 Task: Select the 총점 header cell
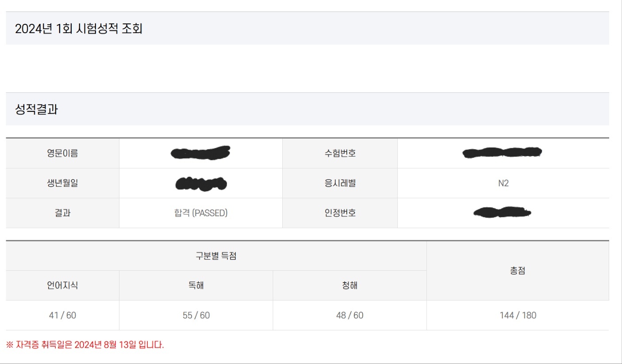click(x=518, y=271)
